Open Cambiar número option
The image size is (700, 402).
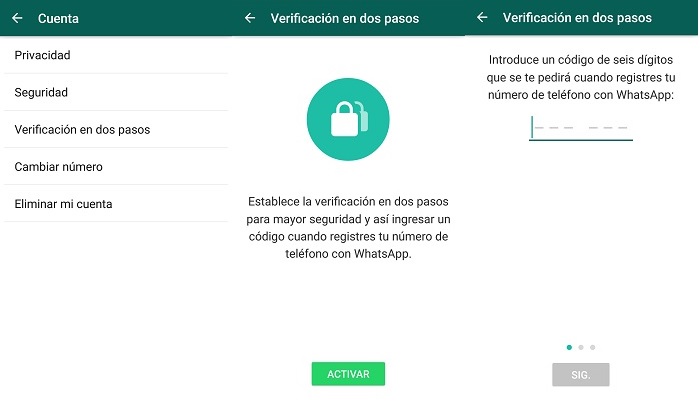[116, 166]
